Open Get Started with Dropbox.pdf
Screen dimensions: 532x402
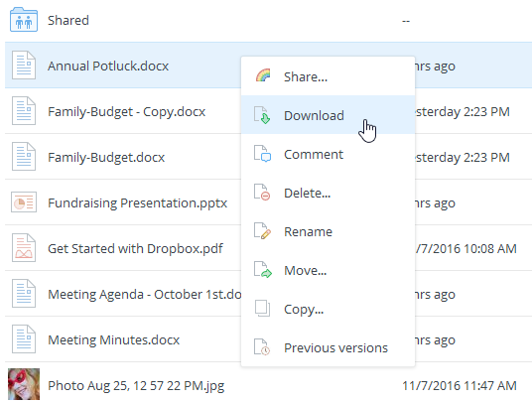point(135,249)
